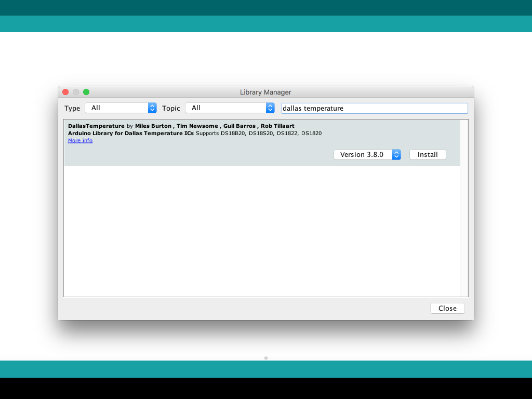Image resolution: width=532 pixels, height=399 pixels.
Task: Click the Supports DS18B20 description text
Action: click(x=259, y=134)
